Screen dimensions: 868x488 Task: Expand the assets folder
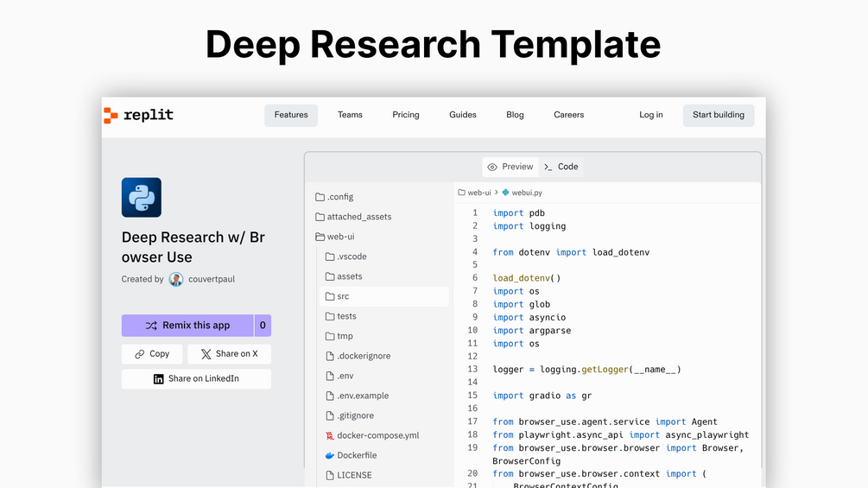[349, 276]
